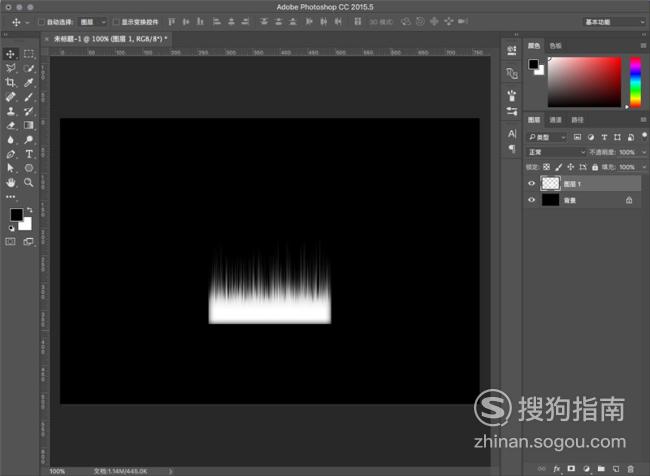650x476 pixels.
Task: Select the History Brush tool
Action: (x=29, y=111)
